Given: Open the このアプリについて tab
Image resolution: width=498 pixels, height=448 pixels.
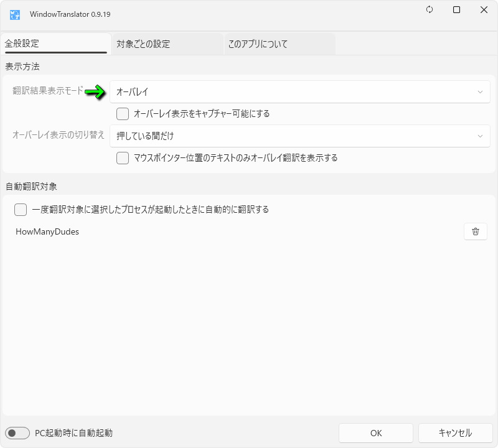Looking at the screenshot, I should [279, 44].
